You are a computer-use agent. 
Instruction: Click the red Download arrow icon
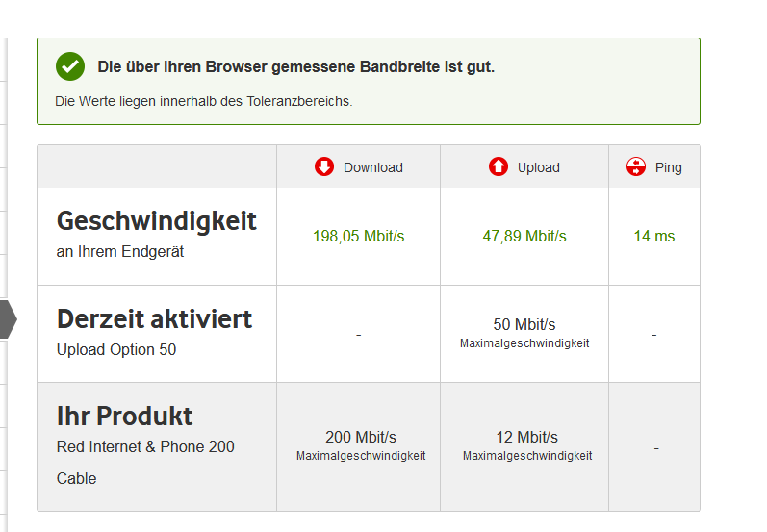point(324,166)
